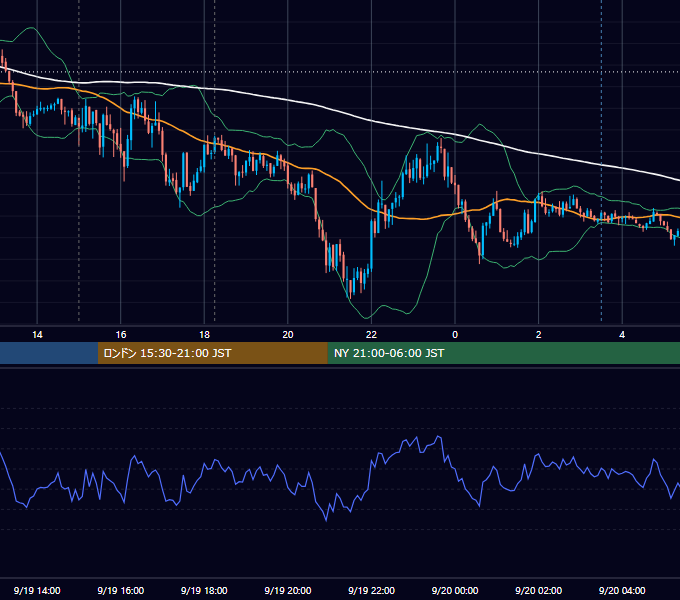The width and height of the screenshot is (680, 600).
Task: Click the blue session bar before ロンドン
Action: [x=49, y=353]
